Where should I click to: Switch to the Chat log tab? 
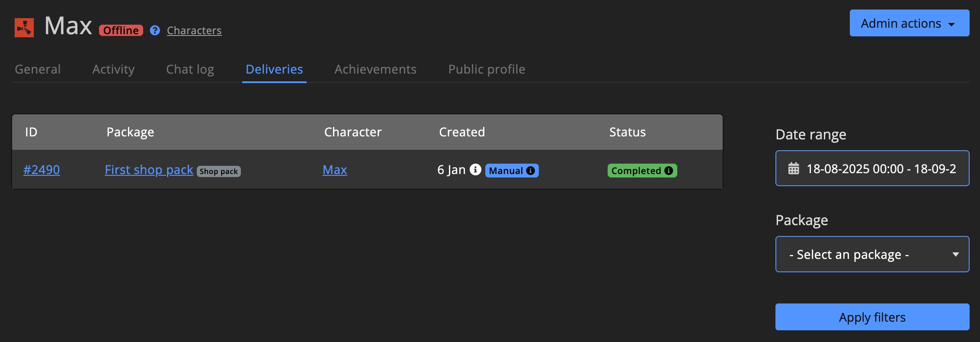point(190,69)
